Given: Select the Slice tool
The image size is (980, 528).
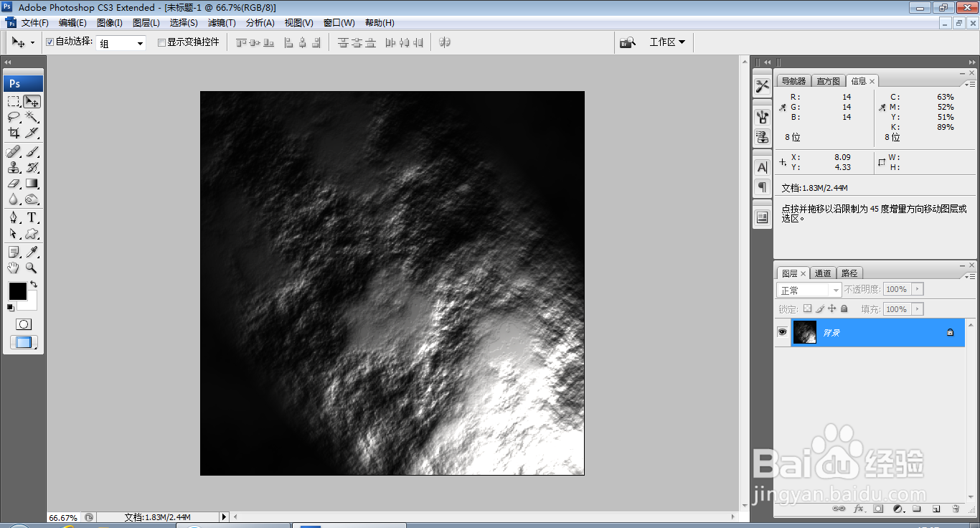Looking at the screenshot, I should [x=32, y=133].
